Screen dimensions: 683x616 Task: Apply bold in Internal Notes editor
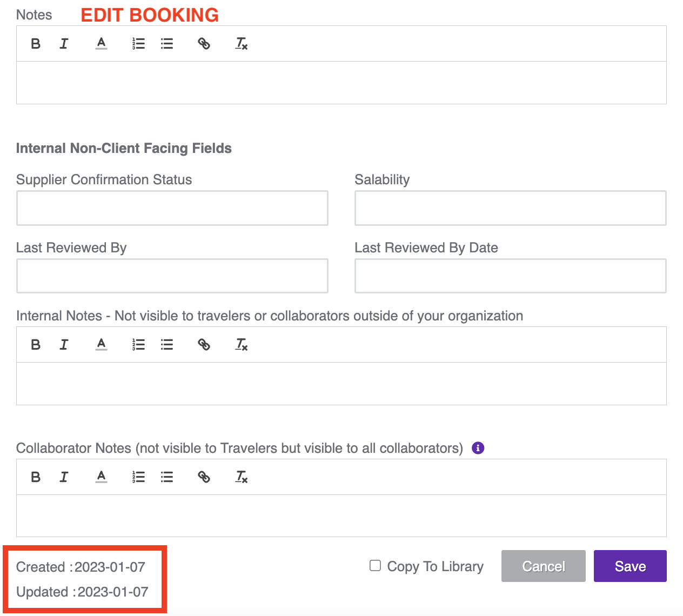coord(36,345)
